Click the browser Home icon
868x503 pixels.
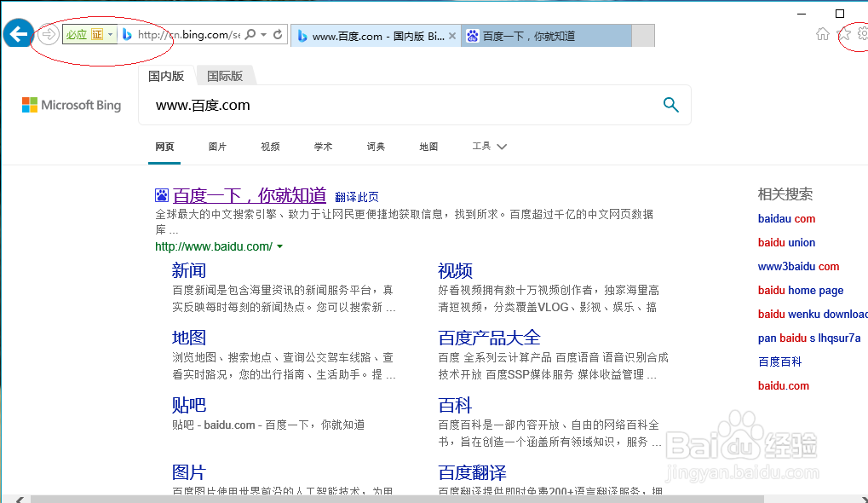click(823, 34)
